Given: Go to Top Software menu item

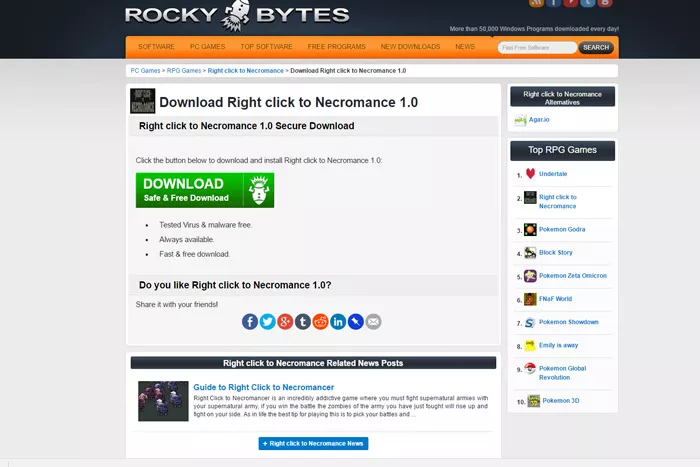Looking at the screenshot, I should point(267,47).
